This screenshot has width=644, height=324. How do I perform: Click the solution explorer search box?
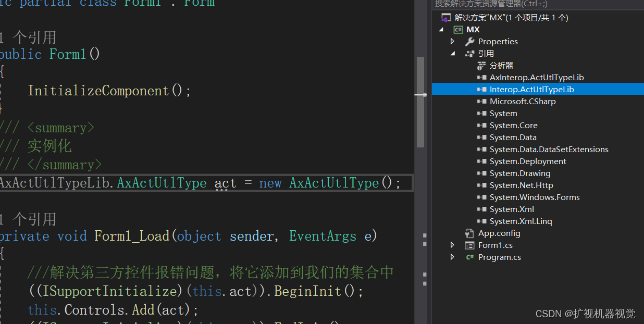[x=521, y=5]
